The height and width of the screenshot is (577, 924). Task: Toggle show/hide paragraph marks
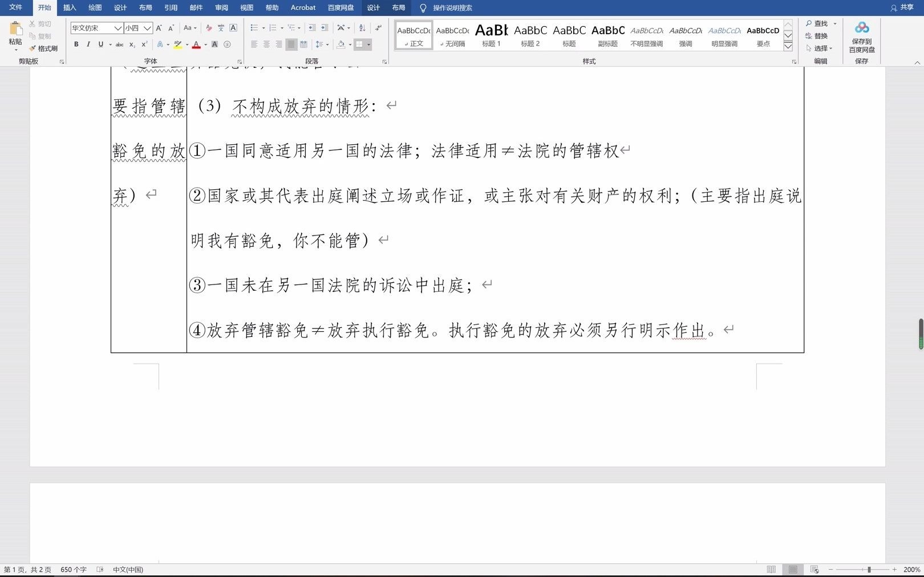click(x=379, y=28)
